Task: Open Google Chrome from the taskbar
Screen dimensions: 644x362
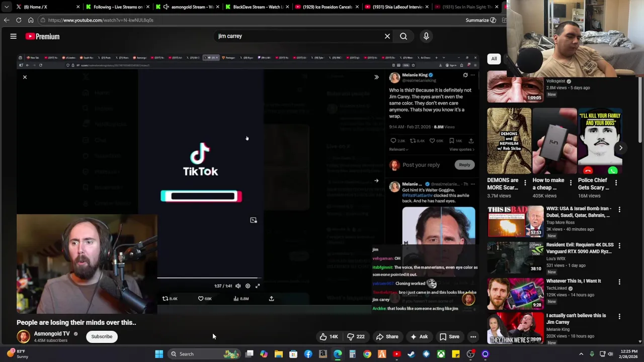Action: point(367,354)
